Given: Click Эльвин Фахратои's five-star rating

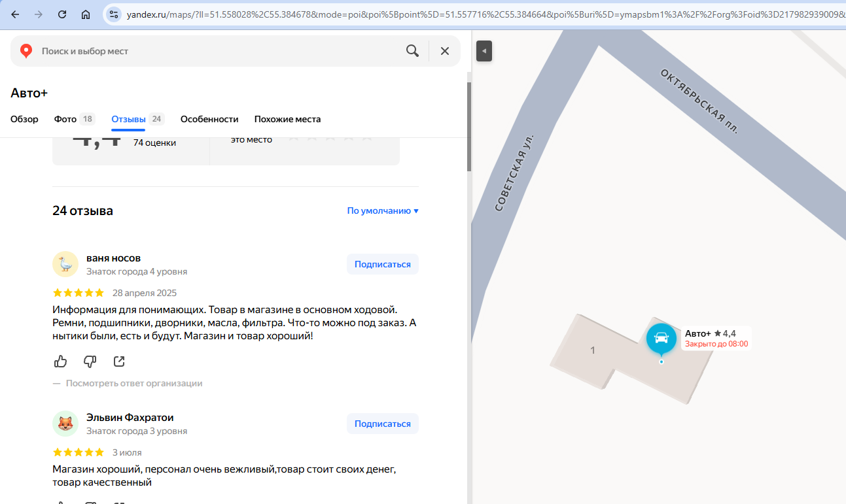Looking at the screenshot, I should click(78, 452).
